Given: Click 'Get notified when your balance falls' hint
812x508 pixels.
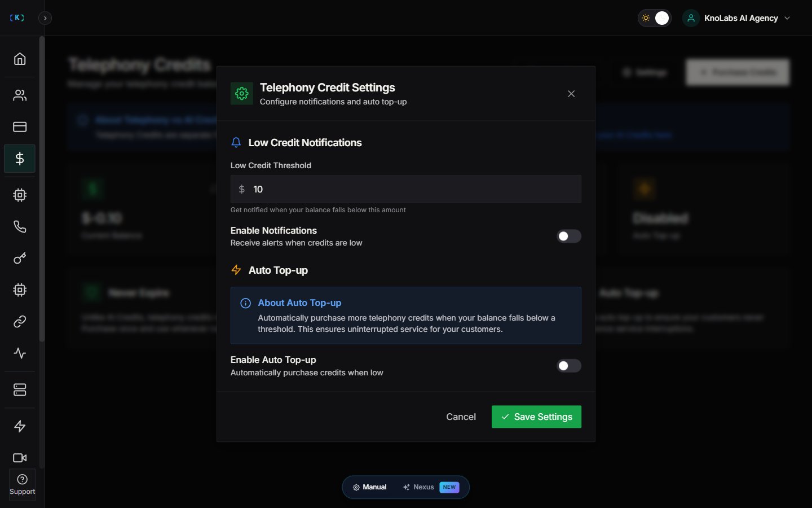Looking at the screenshot, I should pos(318,210).
